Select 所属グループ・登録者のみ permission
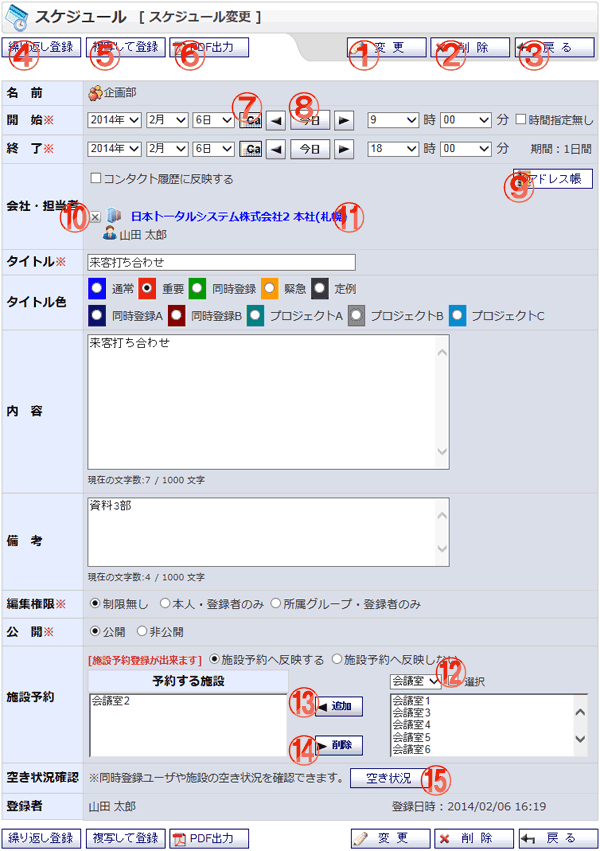 tap(276, 604)
